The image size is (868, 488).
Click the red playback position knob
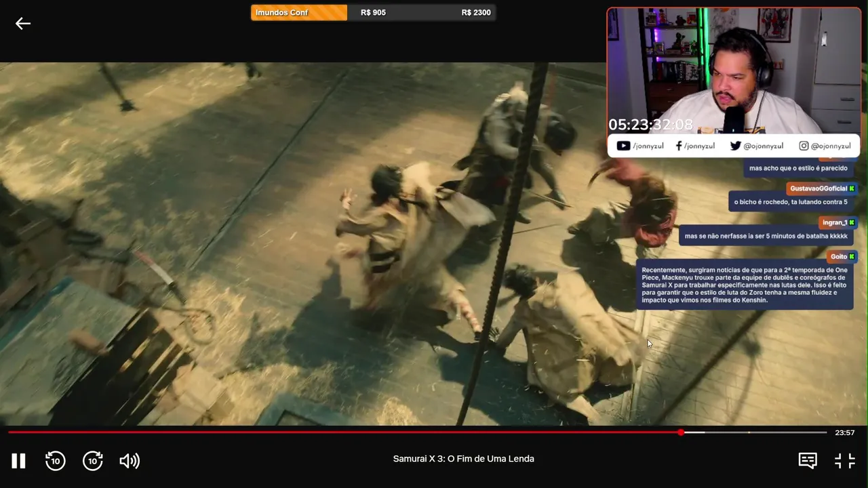(681, 432)
